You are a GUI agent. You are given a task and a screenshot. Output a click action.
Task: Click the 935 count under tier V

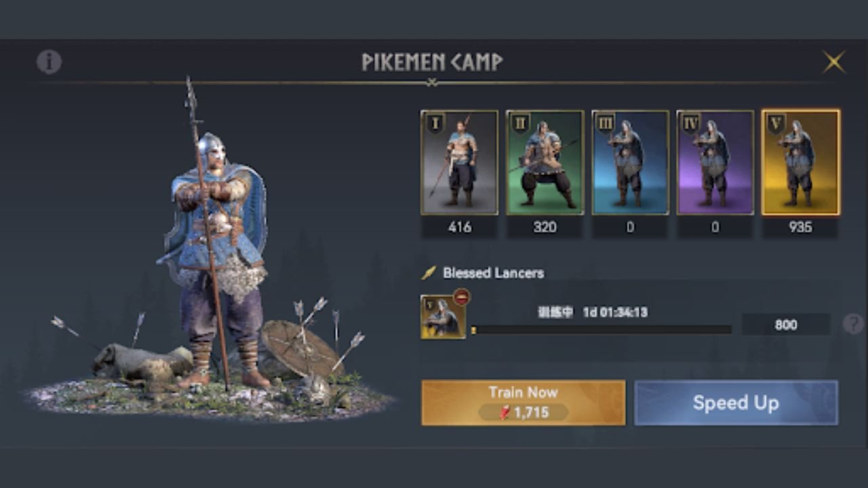[x=801, y=228]
